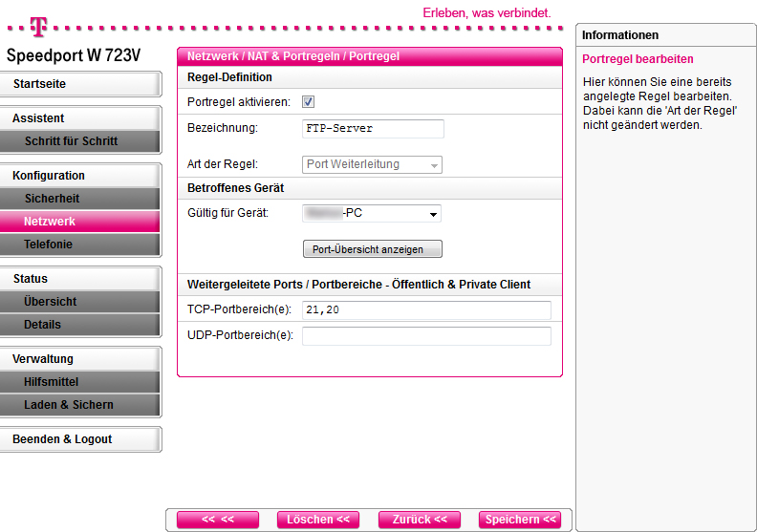Viewport: 757px width, 532px height.
Task: Click the Weitergeleitete Ports / Portbereiche heading
Action: tap(358, 285)
